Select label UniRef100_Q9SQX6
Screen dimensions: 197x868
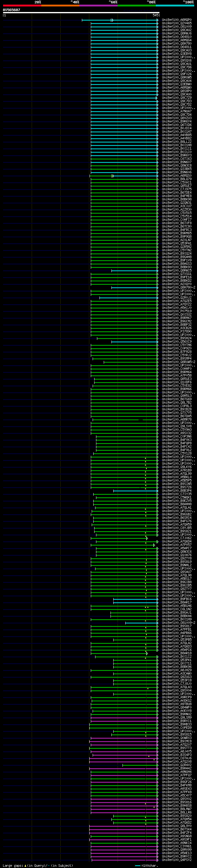click(x=177, y=61)
